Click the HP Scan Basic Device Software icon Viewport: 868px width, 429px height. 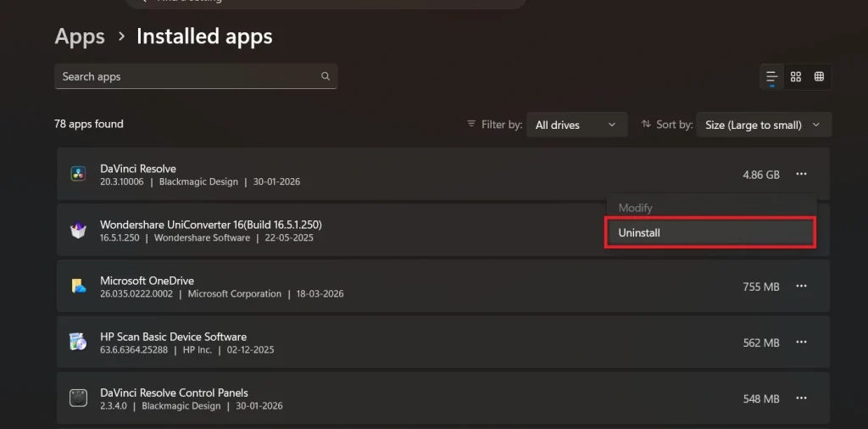78,342
